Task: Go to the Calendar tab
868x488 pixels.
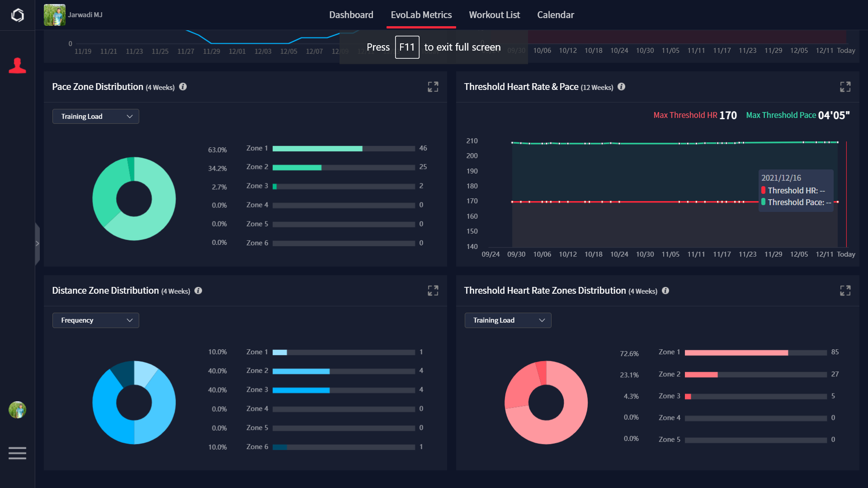Action: 555,15
